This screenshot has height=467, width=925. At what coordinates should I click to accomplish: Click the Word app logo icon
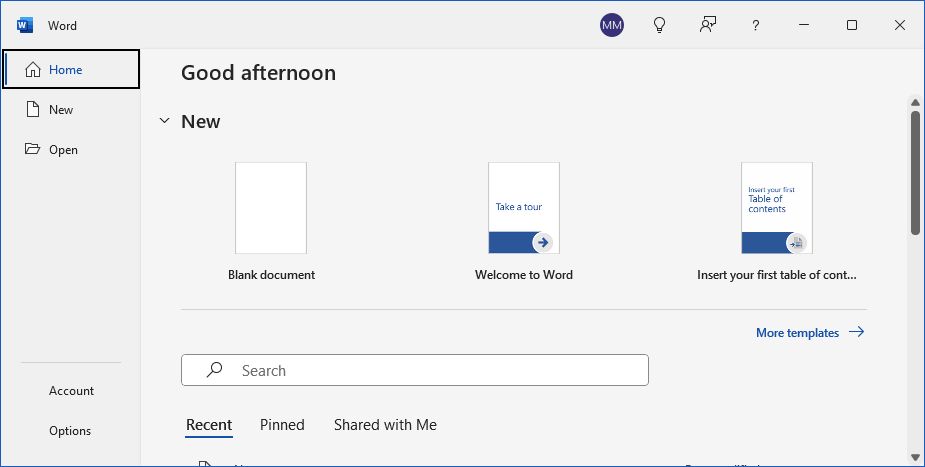tap(25, 25)
